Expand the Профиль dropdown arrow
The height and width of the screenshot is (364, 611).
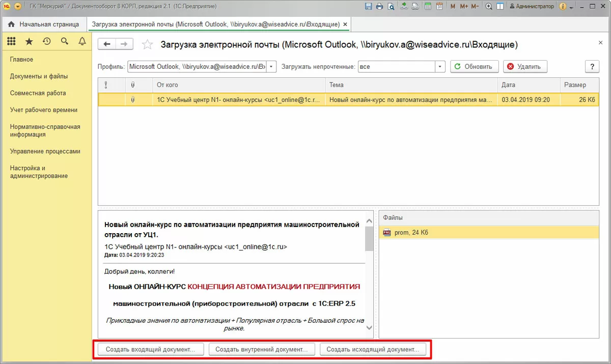tap(271, 67)
